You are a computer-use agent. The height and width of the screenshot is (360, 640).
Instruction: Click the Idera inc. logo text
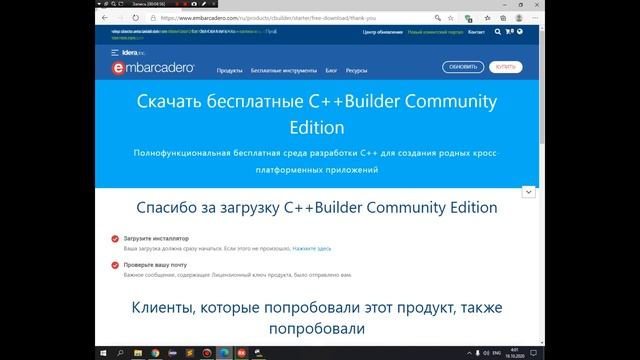point(133,53)
